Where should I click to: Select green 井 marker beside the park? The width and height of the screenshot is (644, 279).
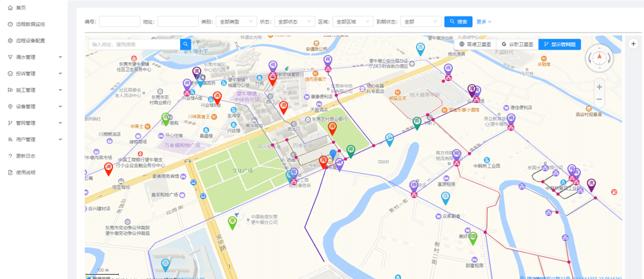click(x=351, y=151)
